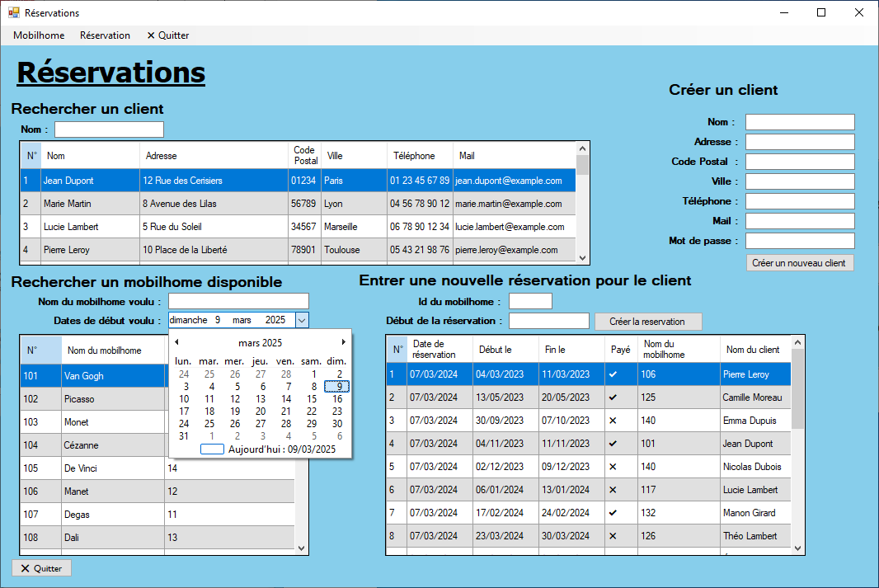Open the Mobilhome menu

pyautogui.click(x=39, y=35)
